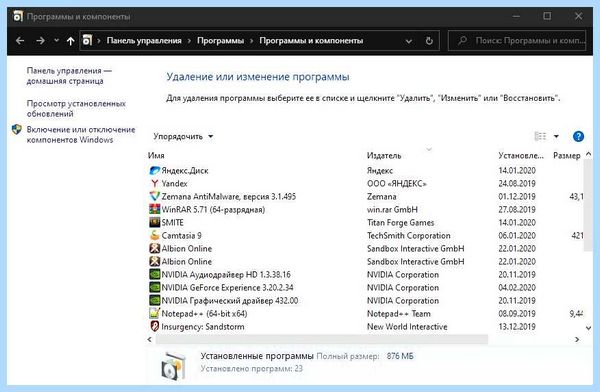Screen dimensions: 600x392
Task: Expand the address bar history dropdown
Action: 409,41
